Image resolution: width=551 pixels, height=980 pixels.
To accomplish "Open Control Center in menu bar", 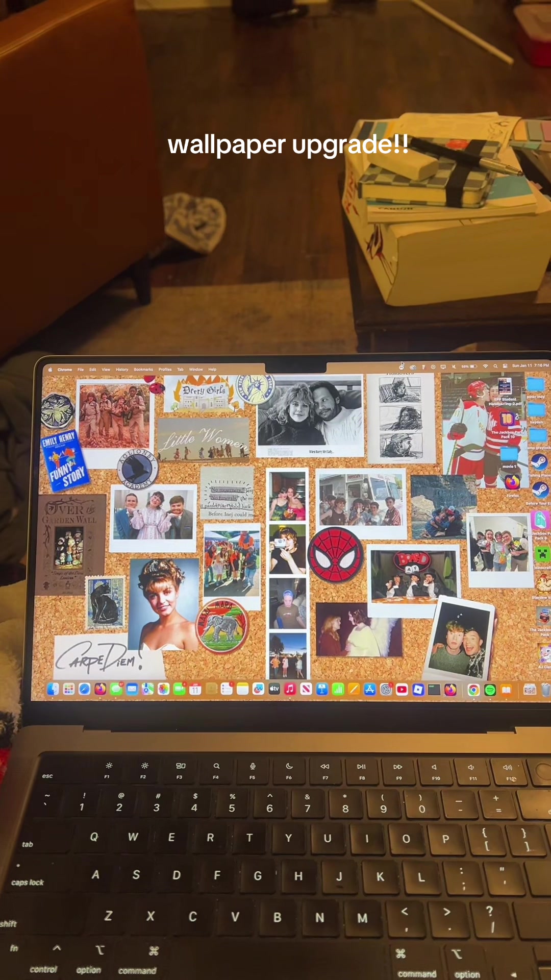I will point(505,366).
